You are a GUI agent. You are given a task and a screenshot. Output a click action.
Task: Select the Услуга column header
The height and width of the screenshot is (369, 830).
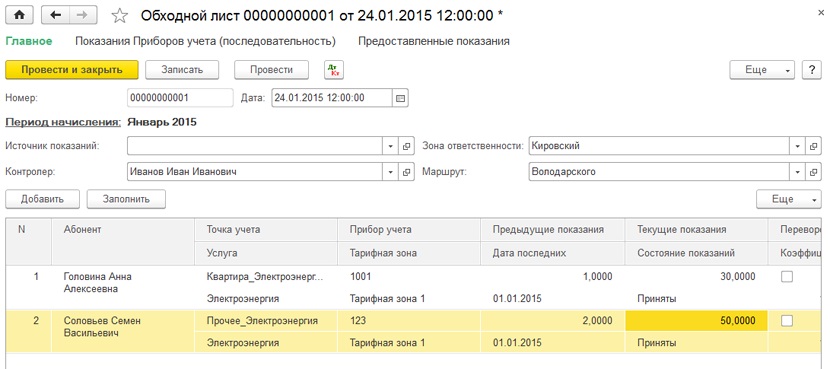[x=266, y=253]
